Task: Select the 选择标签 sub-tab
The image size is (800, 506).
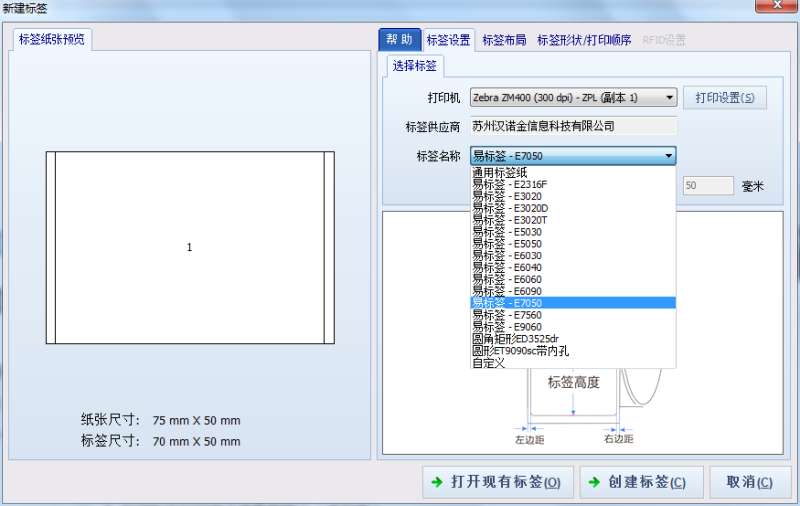Action: coord(415,66)
